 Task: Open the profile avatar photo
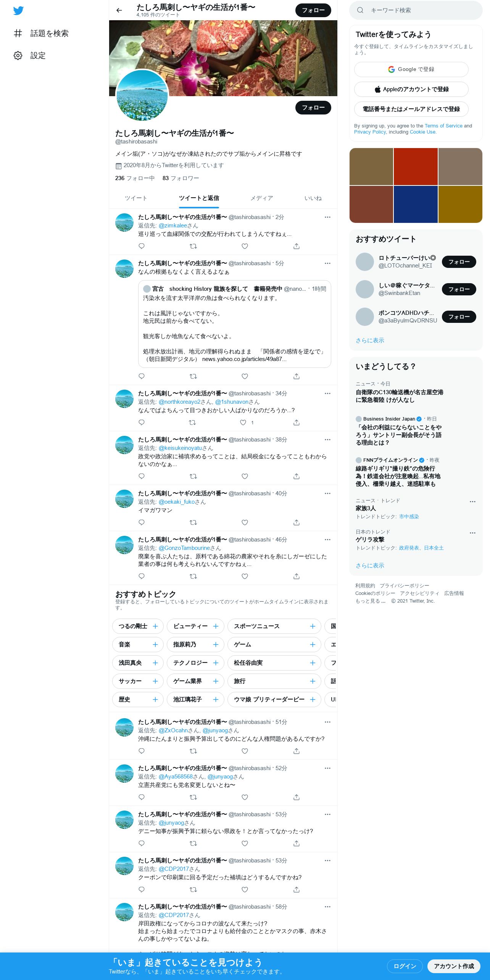142,95
